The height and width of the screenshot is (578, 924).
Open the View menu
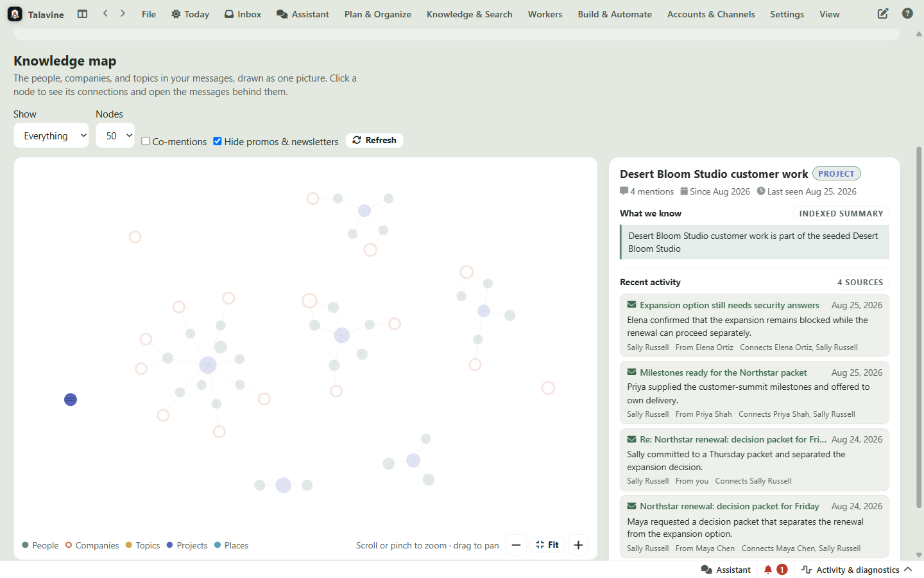point(830,14)
